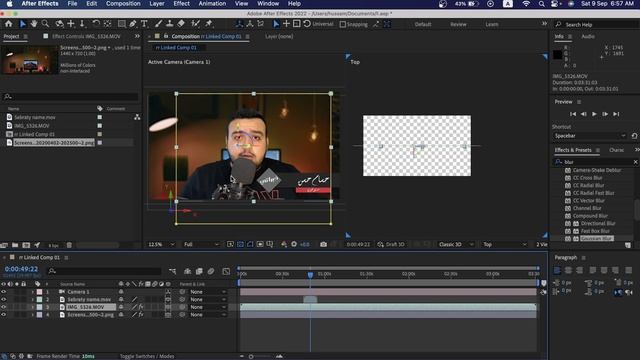Click the Play button in Preview panel
This screenshot has height=360, width=640.
(594, 114)
